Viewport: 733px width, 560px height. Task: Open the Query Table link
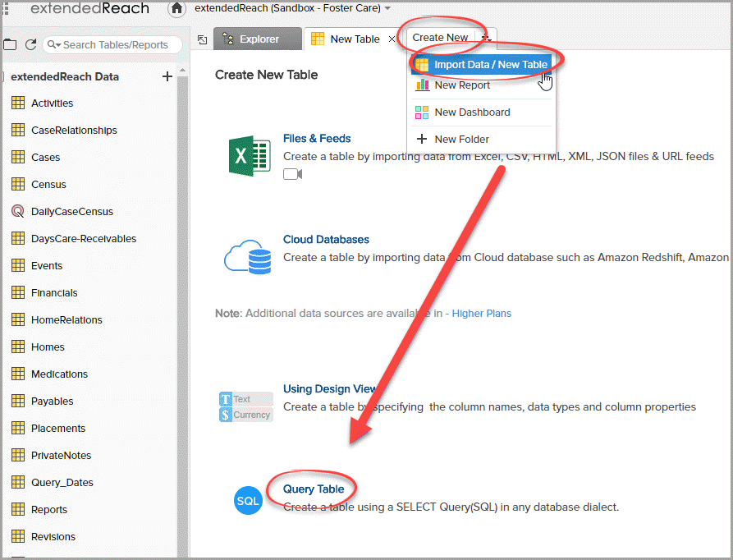[x=314, y=489]
